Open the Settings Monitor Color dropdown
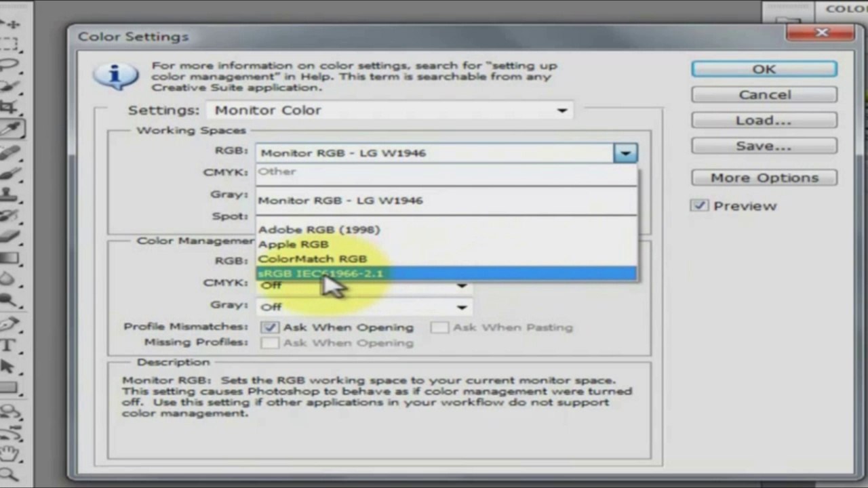The height and width of the screenshot is (488, 868). click(391, 110)
